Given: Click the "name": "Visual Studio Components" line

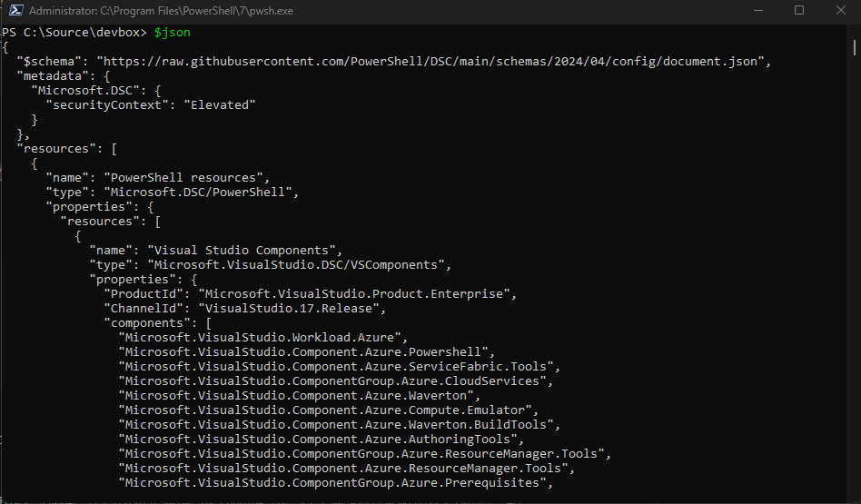Looking at the screenshot, I should [216, 251].
